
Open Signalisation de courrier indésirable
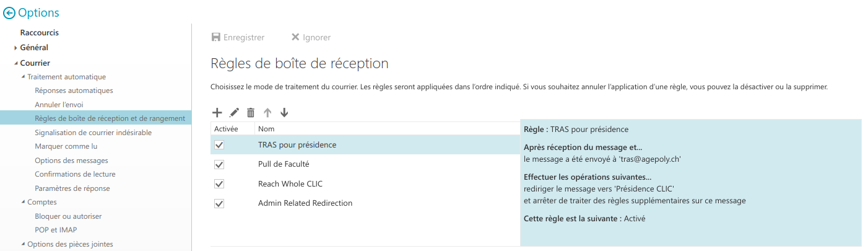[x=93, y=133]
